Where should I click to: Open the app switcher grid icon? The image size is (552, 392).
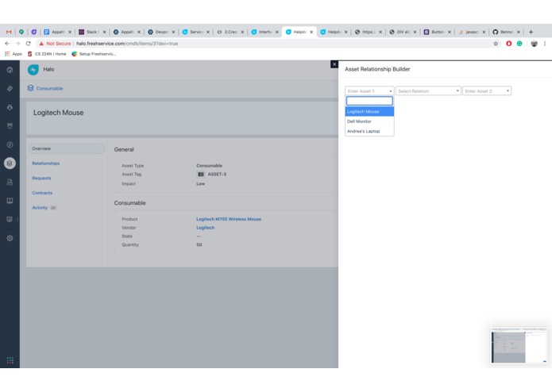(10, 360)
